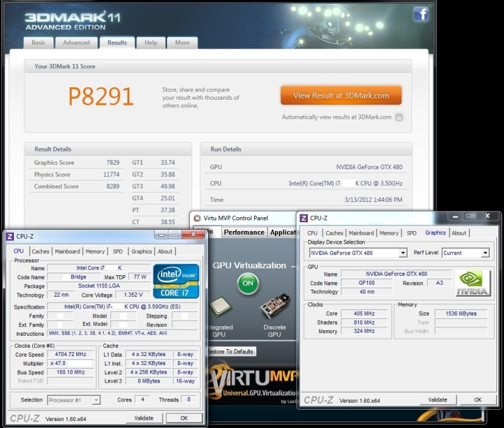The width and height of the screenshot is (504, 428).
Task: Open CPU tab in right CPU-Z window
Action: (x=312, y=233)
